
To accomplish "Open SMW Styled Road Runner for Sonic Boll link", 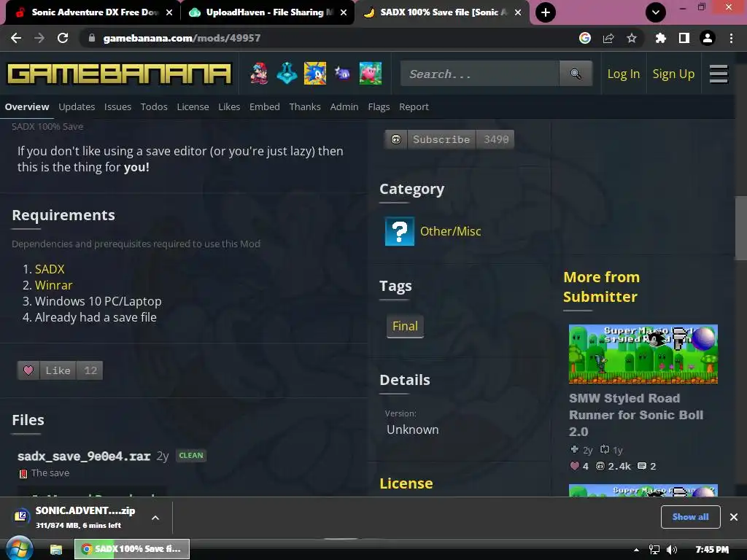I will [636, 415].
